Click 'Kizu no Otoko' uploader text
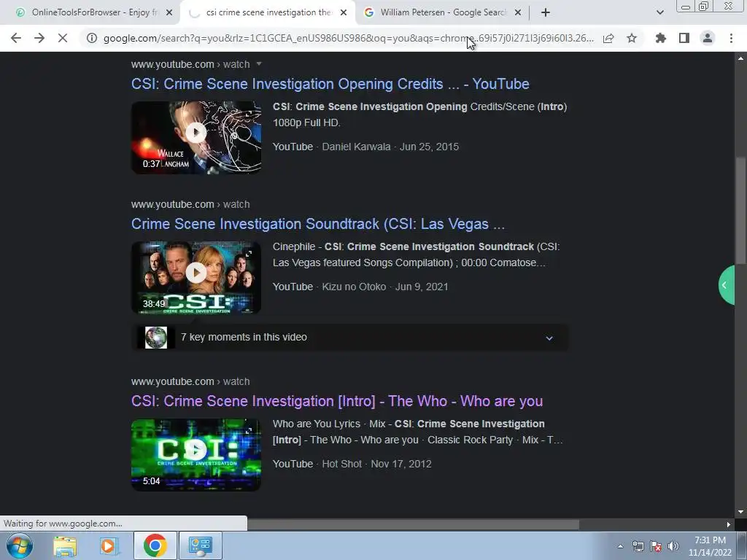Viewport: 747px width, 560px height. point(354,287)
